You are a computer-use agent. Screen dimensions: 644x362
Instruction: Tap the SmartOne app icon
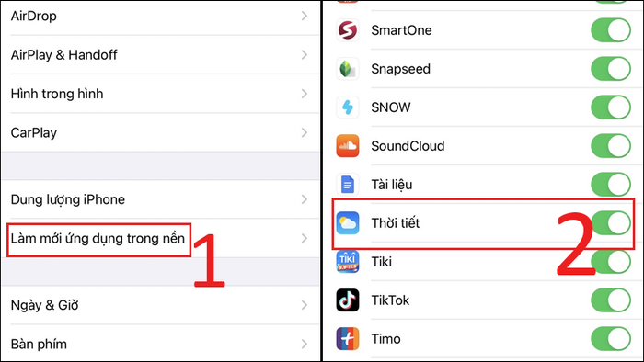click(x=348, y=30)
